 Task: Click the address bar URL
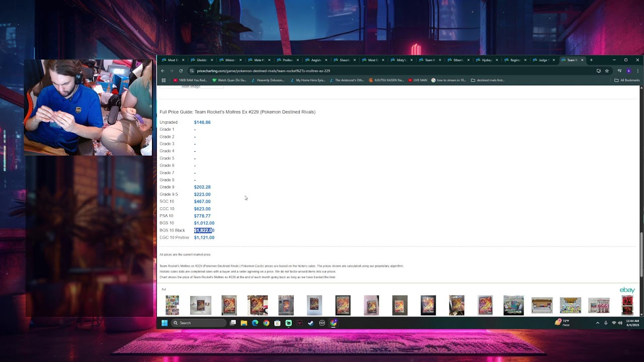[264, 71]
